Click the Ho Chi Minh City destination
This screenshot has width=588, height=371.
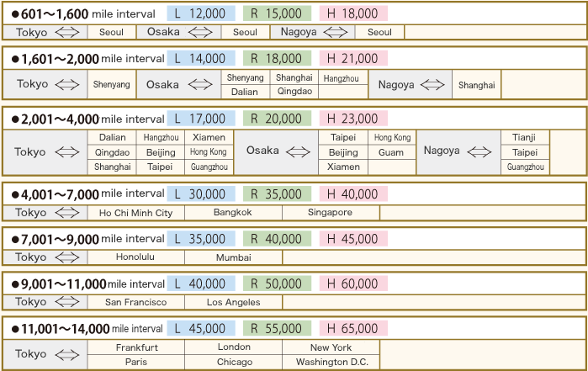(x=135, y=213)
